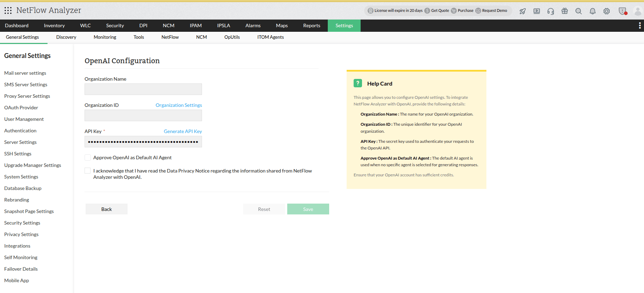The width and height of the screenshot is (644, 293).
Task: Focus the Organization Name field
Action: (x=143, y=89)
